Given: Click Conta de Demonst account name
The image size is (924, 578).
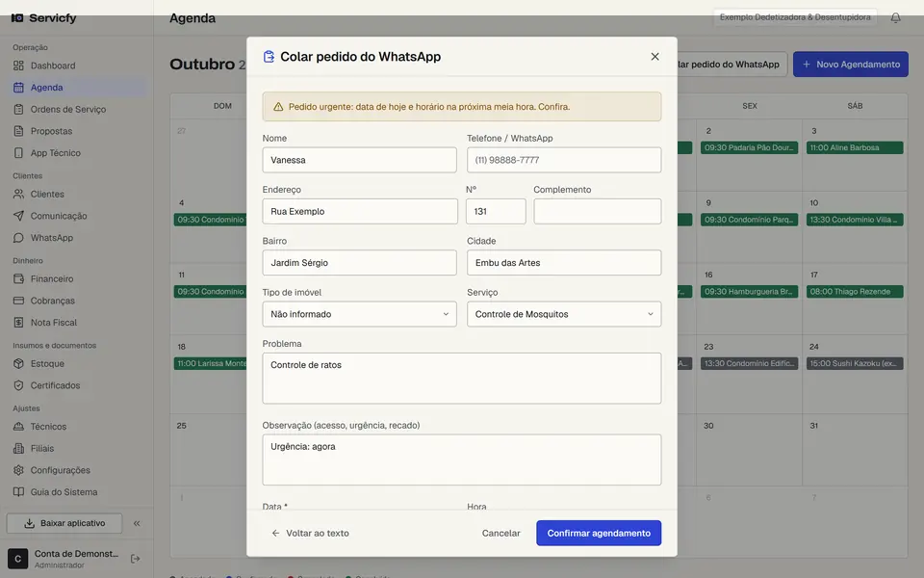Looking at the screenshot, I should [x=76, y=554].
